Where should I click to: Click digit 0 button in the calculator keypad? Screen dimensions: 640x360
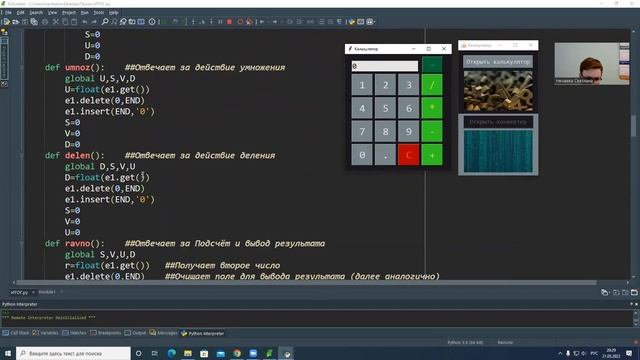click(x=362, y=155)
